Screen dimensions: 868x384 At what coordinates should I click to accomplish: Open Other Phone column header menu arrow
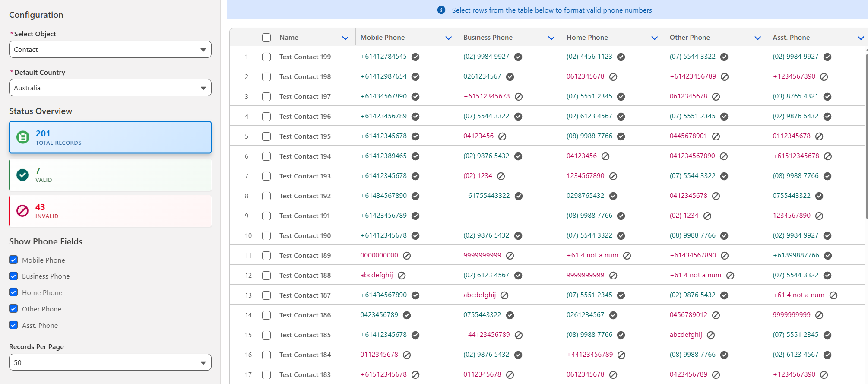[758, 38]
